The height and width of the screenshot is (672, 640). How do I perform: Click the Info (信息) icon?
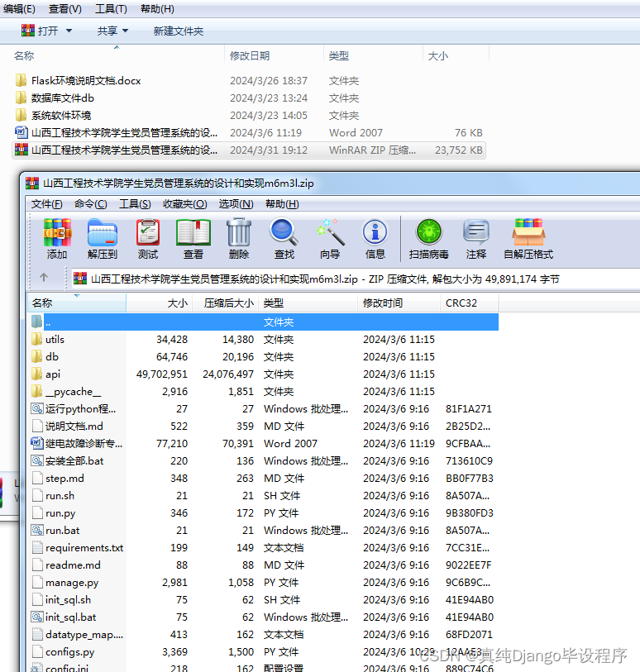[375, 233]
